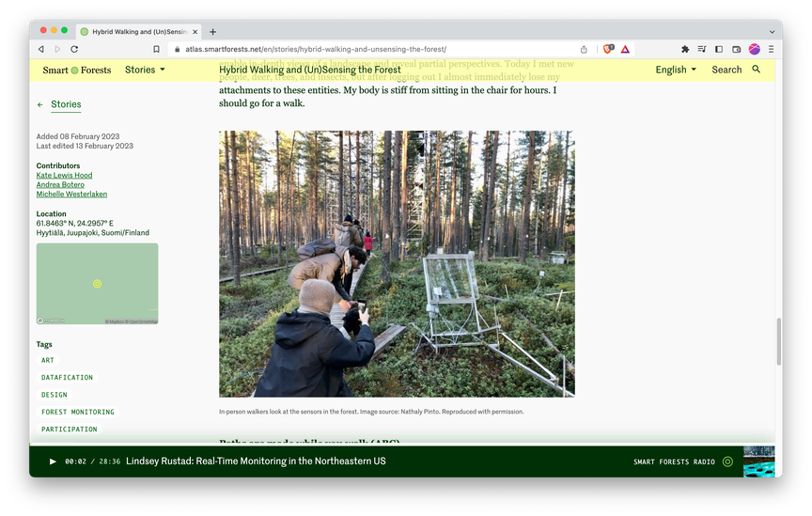Image resolution: width=812 pixels, height=516 pixels.
Task: Click the coordinates 61.8463° N, 24.2957° E
Action: click(74, 224)
